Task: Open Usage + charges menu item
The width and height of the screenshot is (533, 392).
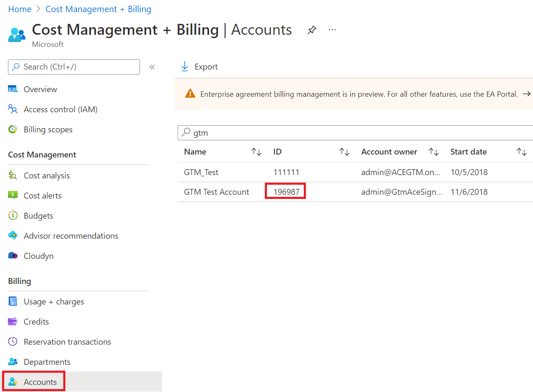Action: click(54, 302)
